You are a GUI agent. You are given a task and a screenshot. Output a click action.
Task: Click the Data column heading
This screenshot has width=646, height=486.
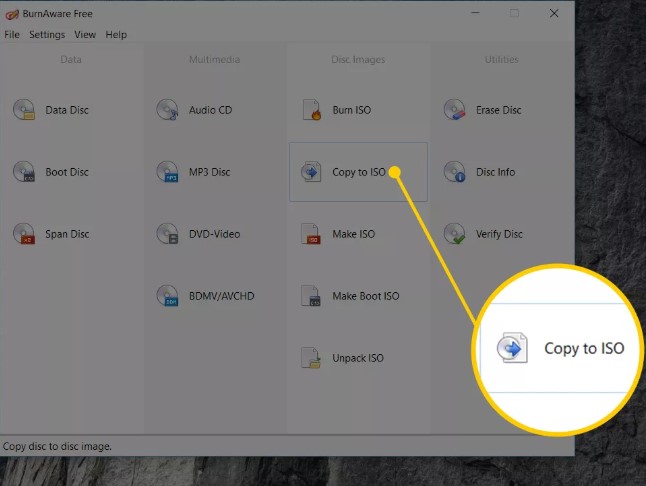click(x=71, y=59)
